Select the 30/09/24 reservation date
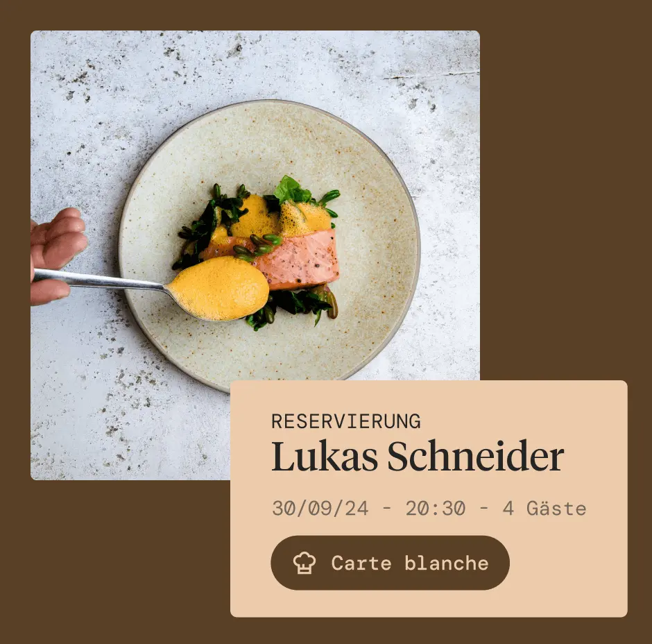 [320, 509]
